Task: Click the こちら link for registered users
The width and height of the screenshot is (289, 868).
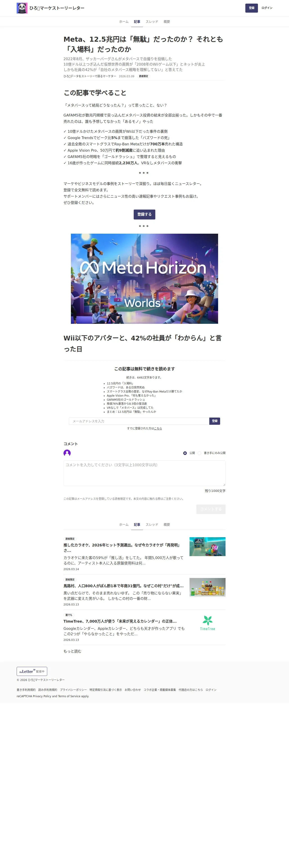Action: 158,429
